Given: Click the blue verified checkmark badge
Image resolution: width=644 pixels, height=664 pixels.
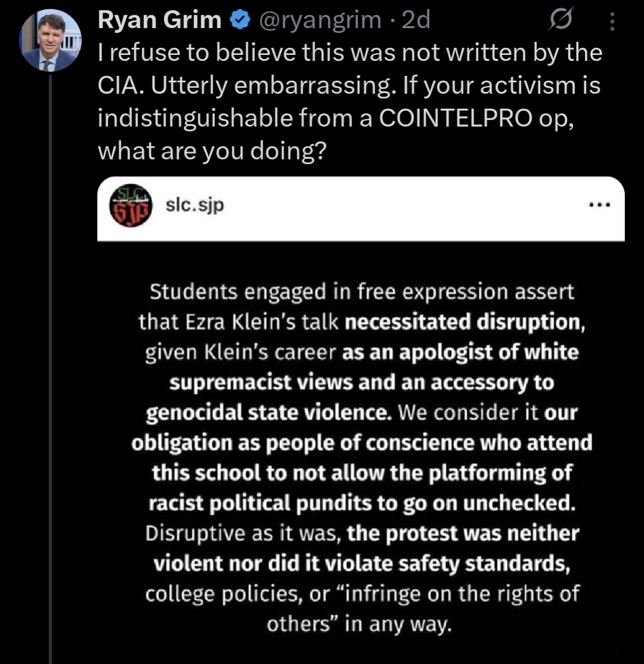Looking at the screenshot, I should point(240,20).
